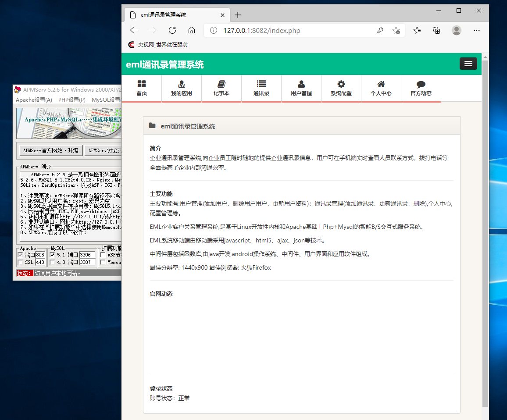Close the eml通讯录管理系统 tab
Viewport: 507px width, 420px height.
pos(222,15)
